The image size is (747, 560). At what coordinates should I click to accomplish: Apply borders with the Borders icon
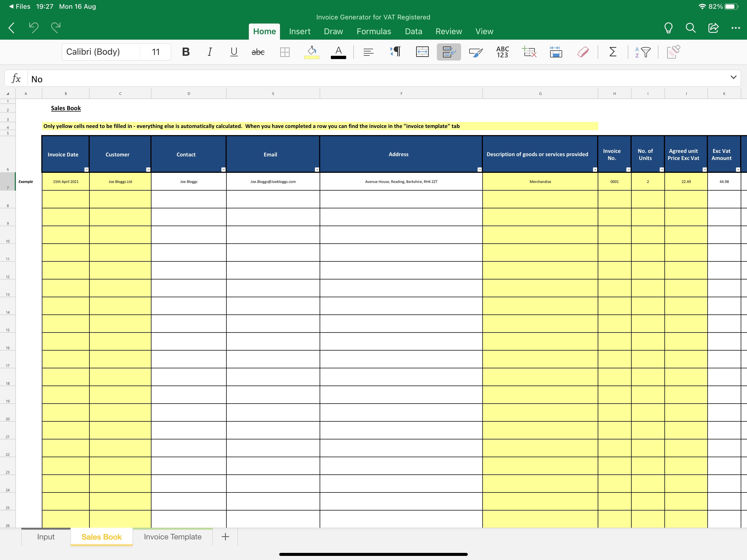pos(285,52)
